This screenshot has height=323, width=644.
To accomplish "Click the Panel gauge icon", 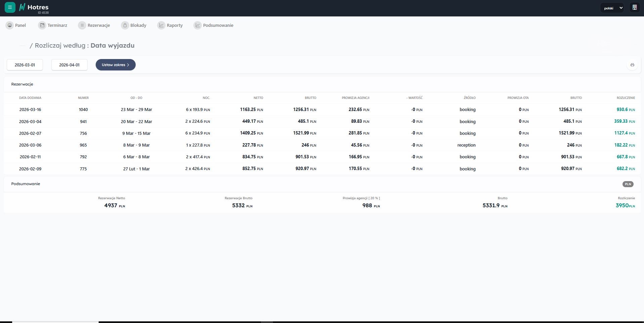I will click(x=10, y=25).
